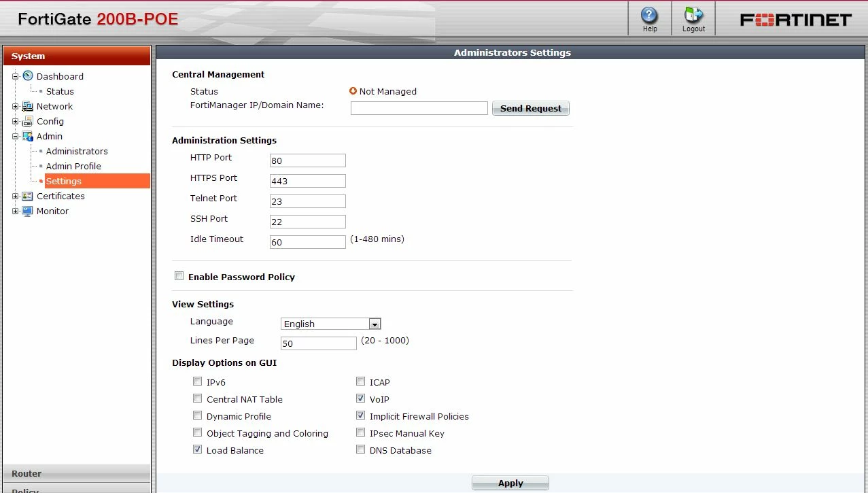The width and height of the screenshot is (868, 493).
Task: Click the Admin icon in tree
Action: 28,136
